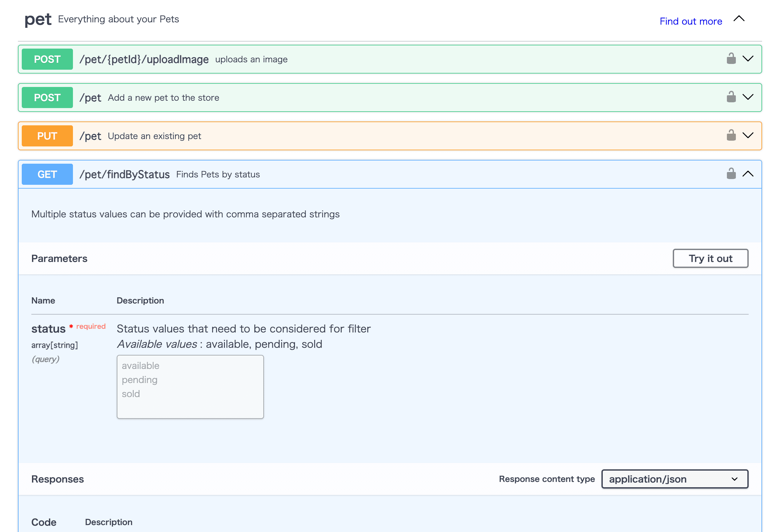Expand the uploadImage endpoint chevron
Viewport: 780px width, 532px height.
[748, 59]
